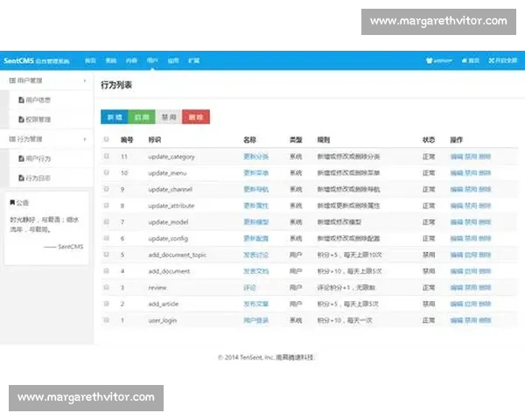
Task: Check the box for update_category row
Action: [107, 156]
